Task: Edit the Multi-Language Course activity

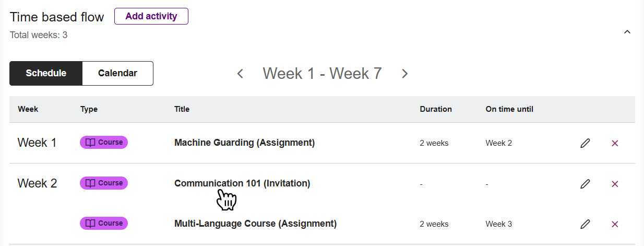Action: [585, 224]
